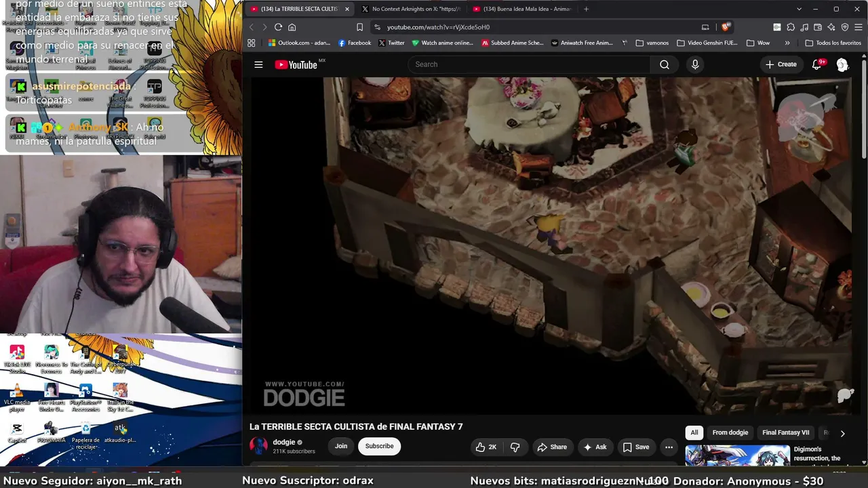
Task: Open the Subbed Anime Schedule bookmark
Action: click(513, 43)
